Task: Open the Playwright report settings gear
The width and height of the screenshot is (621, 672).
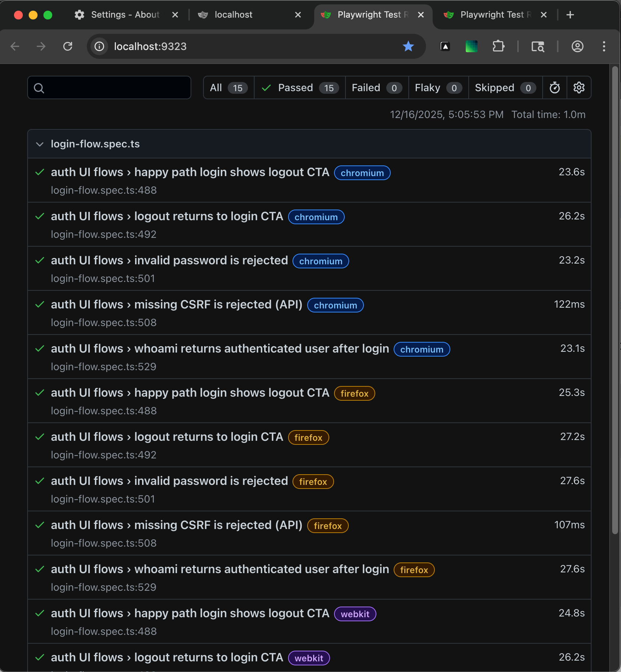Action: coord(579,87)
